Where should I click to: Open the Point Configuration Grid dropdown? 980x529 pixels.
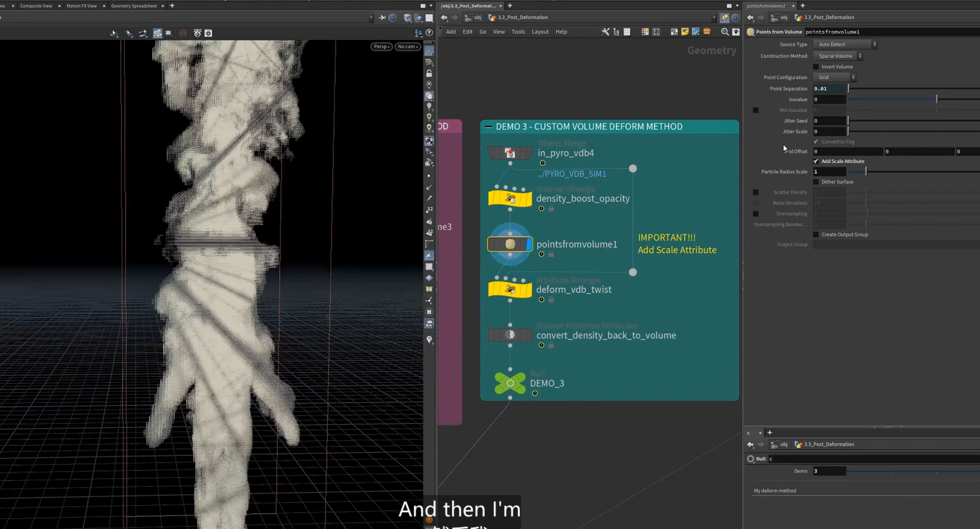834,77
